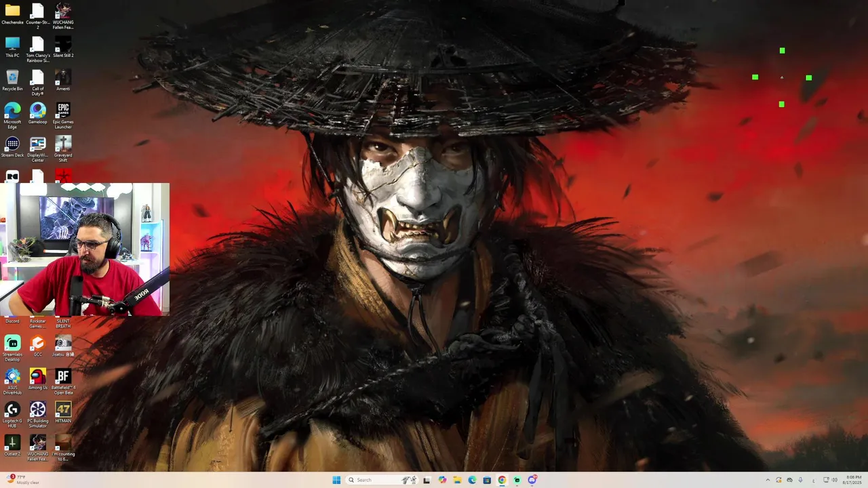This screenshot has height=488, width=868.
Task: Select the Silent Still 2 shortcut
Action: coord(63,47)
